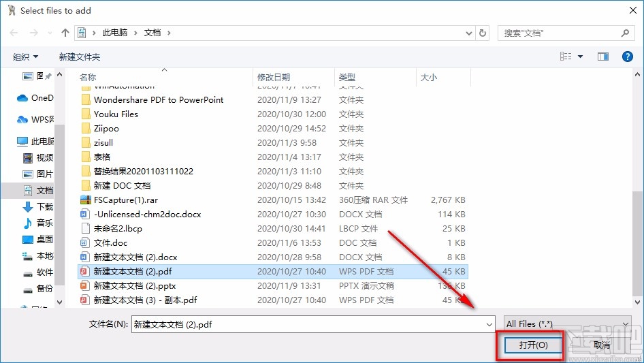Image resolution: width=644 pixels, height=363 pixels.
Task: Select 新建文本文档 (2).docx file icon
Action: (x=84, y=257)
